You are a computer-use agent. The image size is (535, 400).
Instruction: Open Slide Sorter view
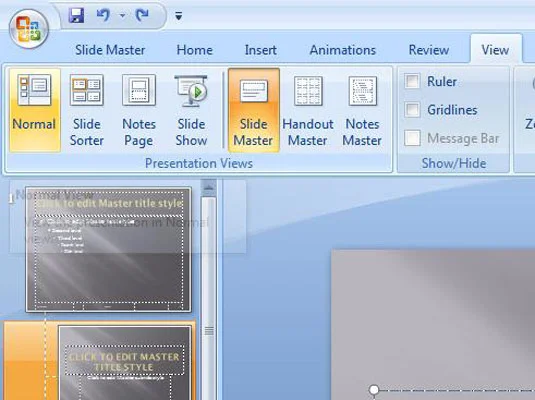point(87,110)
